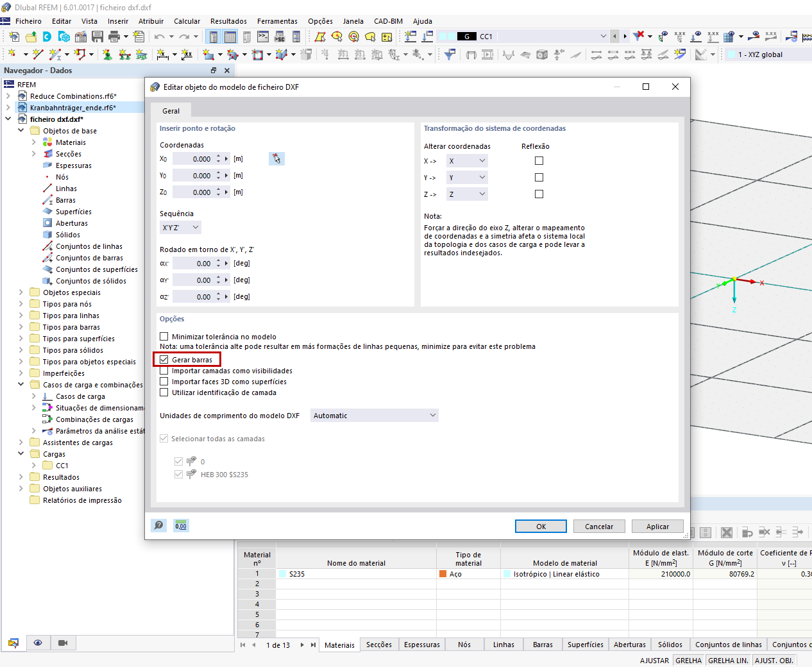Click the Save icon in the toolbar
Image resolution: width=812 pixels, height=667 pixels.
[x=97, y=38]
